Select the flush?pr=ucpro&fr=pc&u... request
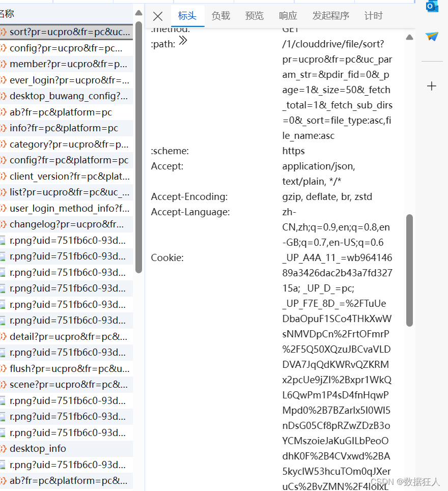Image resolution: width=448 pixels, height=491 pixels. 66,369
